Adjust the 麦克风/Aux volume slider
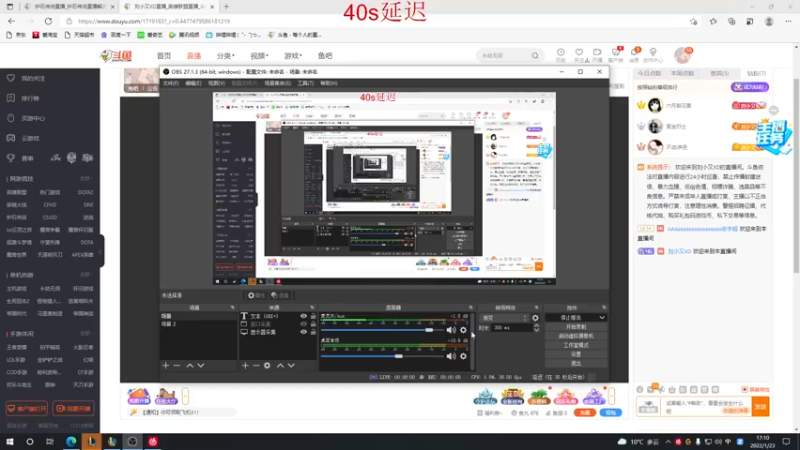 (x=382, y=330)
